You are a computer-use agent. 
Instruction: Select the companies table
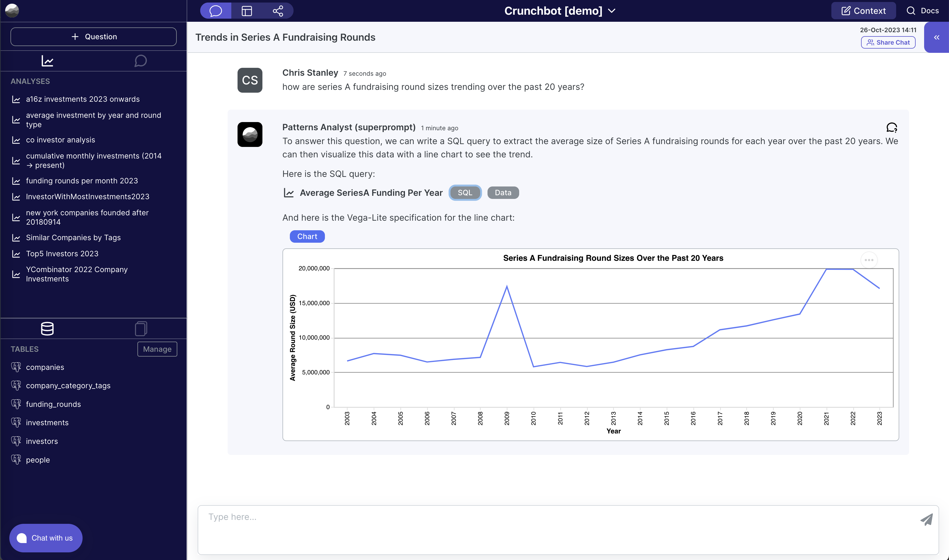coord(45,367)
